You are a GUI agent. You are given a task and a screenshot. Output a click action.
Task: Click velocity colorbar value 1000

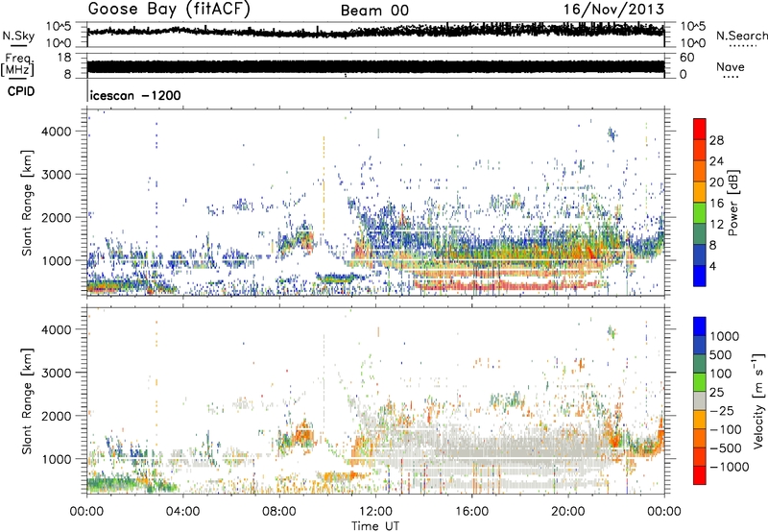click(724, 336)
